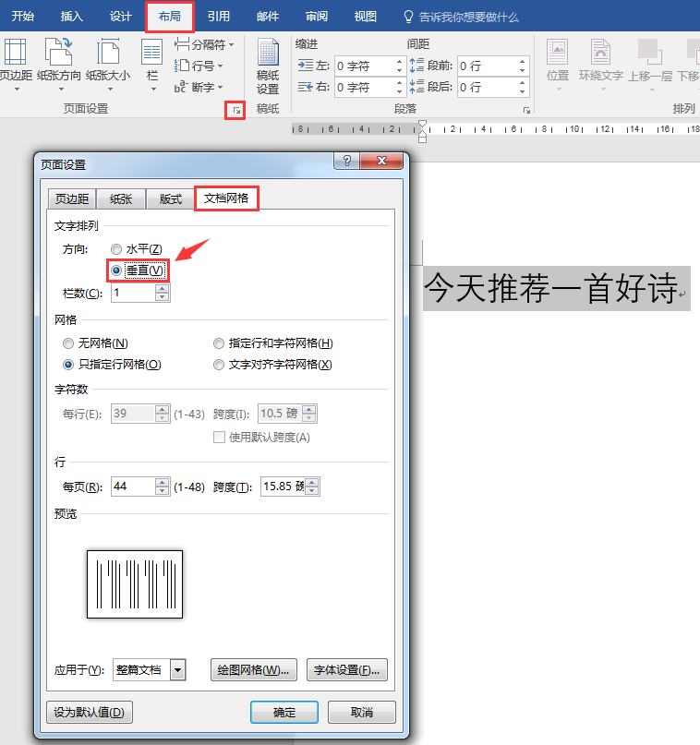The height and width of the screenshot is (745, 700).
Task: Click the 稿纸设置 manuscript paper icon
Action: pyautogui.click(x=268, y=53)
